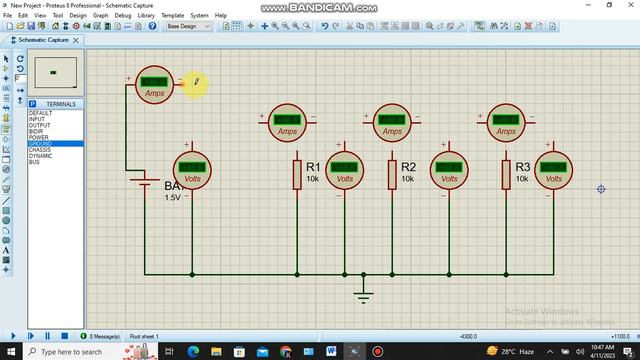Viewport: 640px width, 360px height.
Task: Click the vertical mirror flip icon
Action: point(20,100)
